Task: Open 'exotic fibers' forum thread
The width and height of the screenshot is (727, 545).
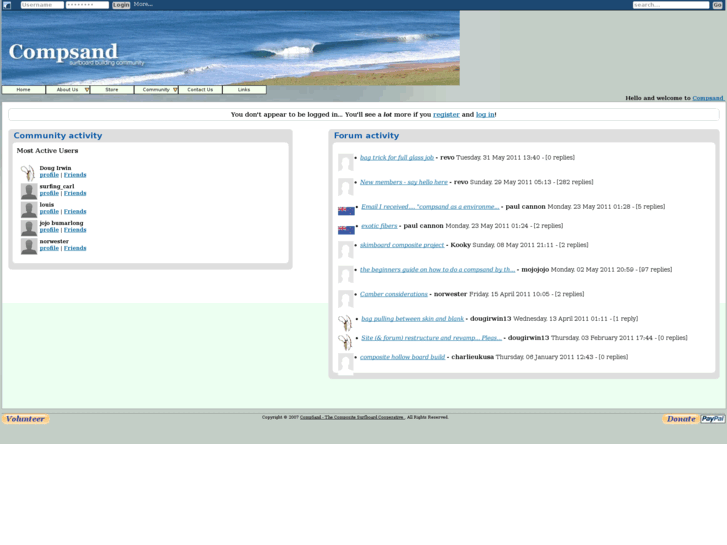Action: coord(379,226)
